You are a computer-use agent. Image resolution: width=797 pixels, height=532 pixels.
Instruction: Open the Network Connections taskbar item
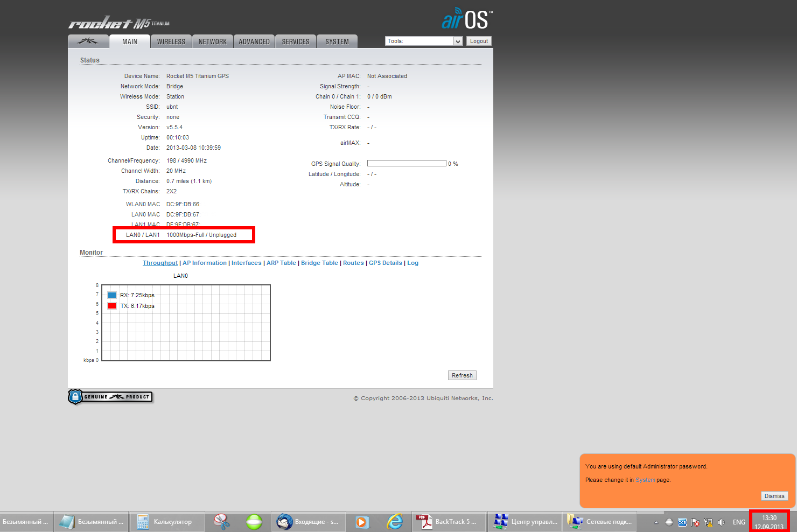[x=600, y=522]
